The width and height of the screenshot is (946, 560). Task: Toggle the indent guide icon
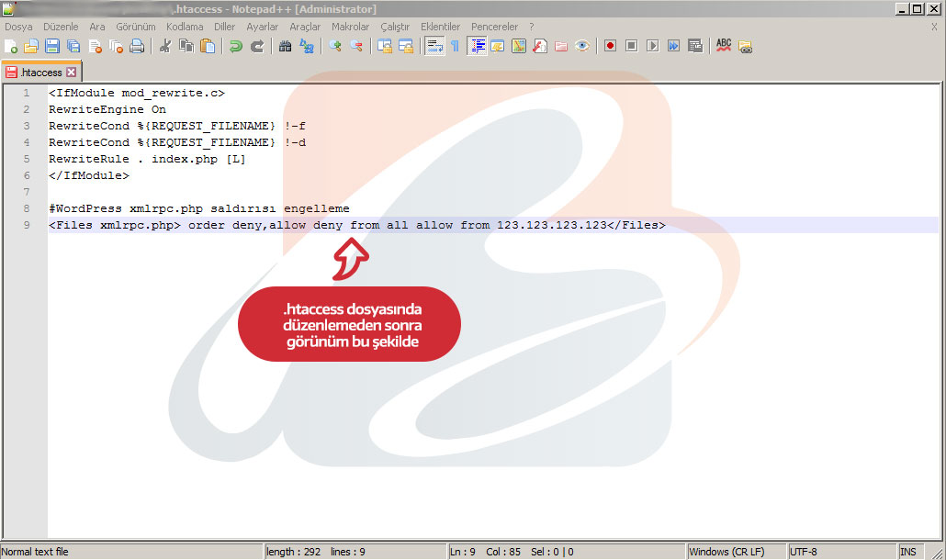click(477, 47)
